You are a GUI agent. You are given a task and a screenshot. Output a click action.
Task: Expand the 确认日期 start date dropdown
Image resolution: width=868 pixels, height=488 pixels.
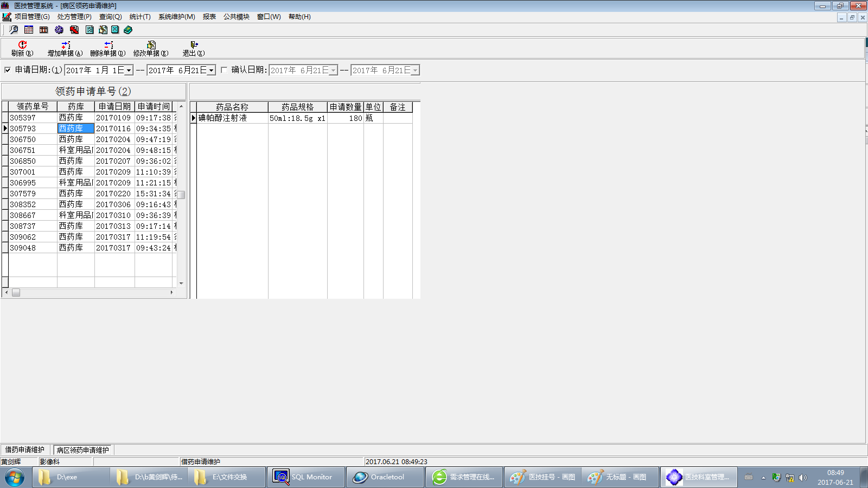coord(333,70)
